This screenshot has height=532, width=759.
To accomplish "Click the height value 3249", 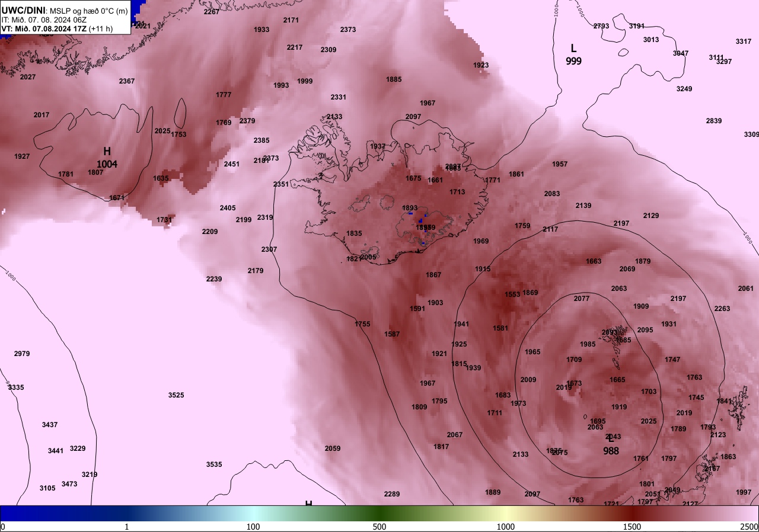I will (x=684, y=89).
